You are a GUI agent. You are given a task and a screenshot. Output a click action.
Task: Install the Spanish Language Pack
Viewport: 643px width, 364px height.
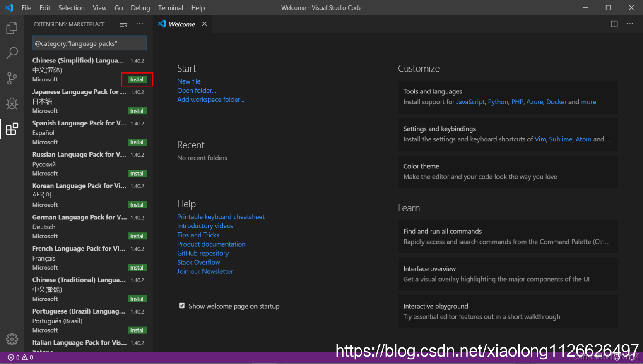click(137, 142)
